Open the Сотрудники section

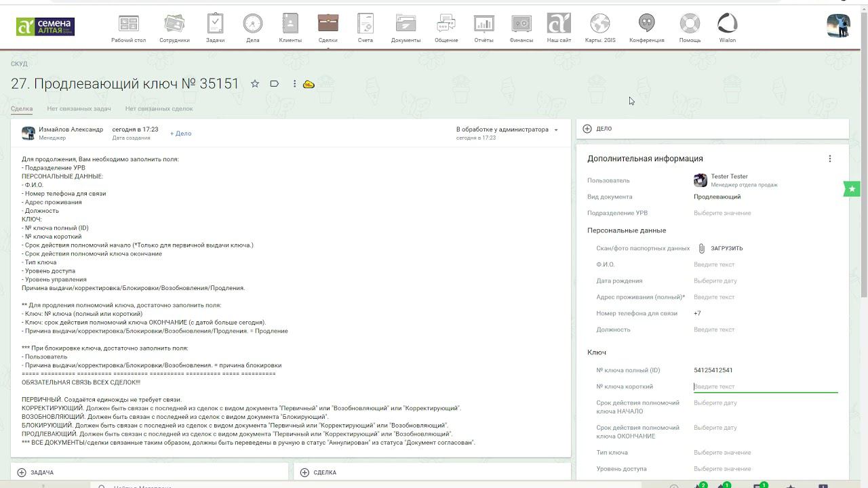174,28
